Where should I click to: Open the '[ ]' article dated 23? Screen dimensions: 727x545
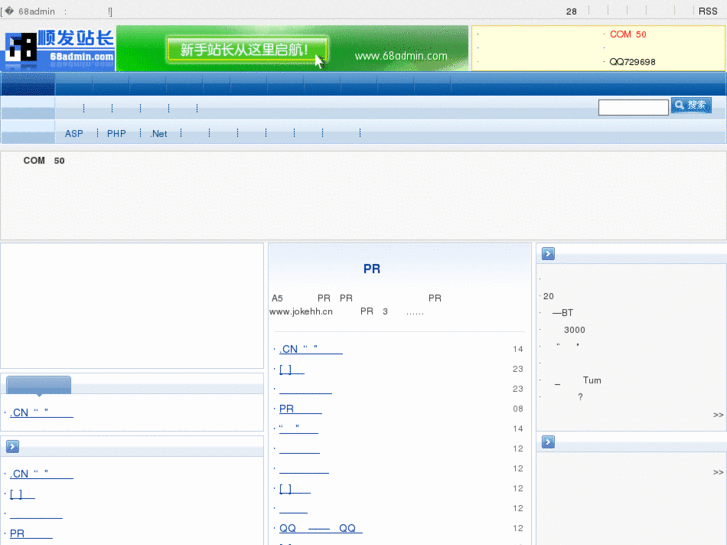tap(292, 369)
